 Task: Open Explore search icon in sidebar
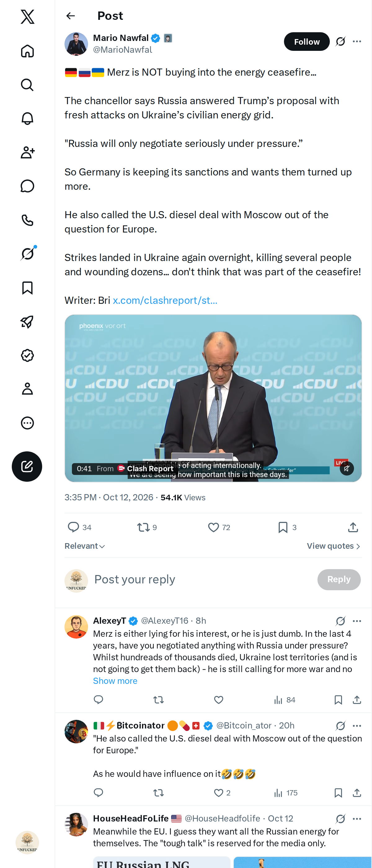(x=27, y=85)
